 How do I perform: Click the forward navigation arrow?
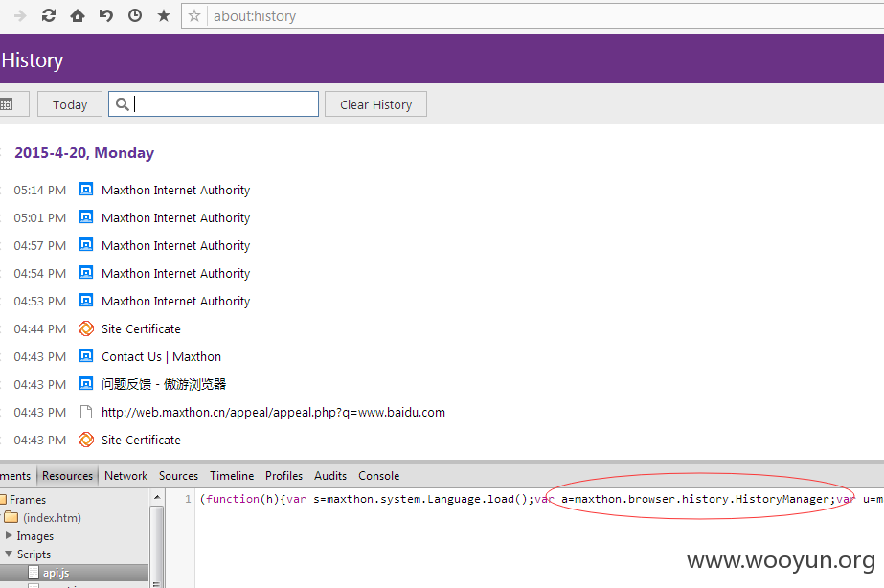pos(20,15)
